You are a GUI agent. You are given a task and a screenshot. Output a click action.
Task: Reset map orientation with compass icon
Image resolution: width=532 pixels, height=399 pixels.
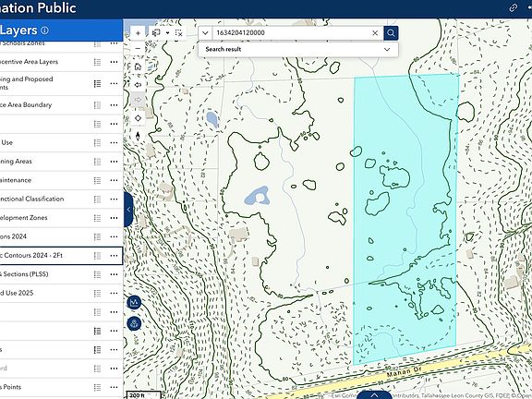[138, 136]
